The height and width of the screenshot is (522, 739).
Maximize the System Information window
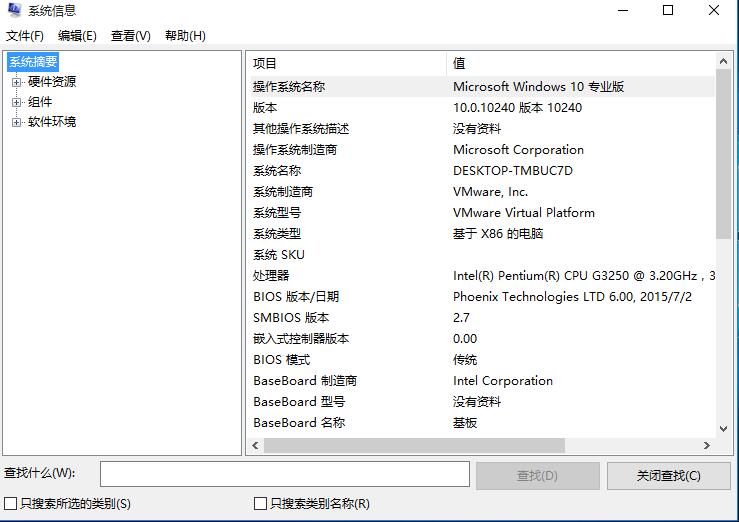point(668,11)
